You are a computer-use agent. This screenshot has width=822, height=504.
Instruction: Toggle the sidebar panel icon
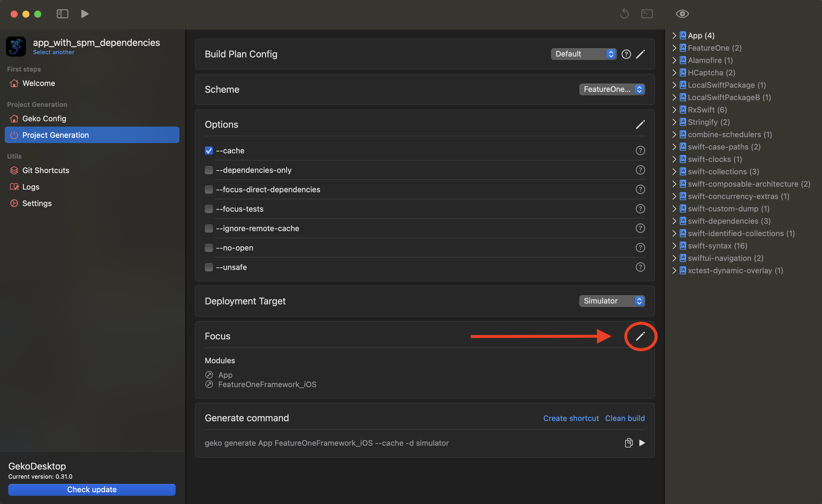coord(62,14)
